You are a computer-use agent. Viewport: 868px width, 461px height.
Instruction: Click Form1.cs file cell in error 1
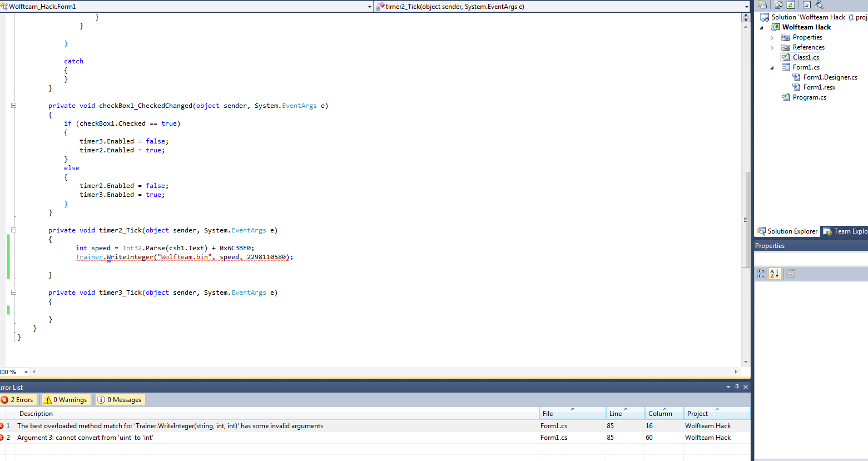pyautogui.click(x=554, y=426)
